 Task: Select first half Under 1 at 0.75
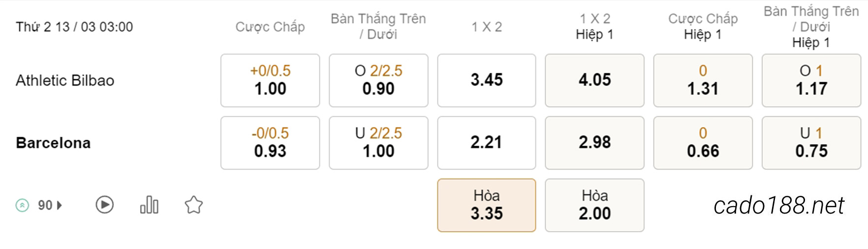(x=811, y=143)
